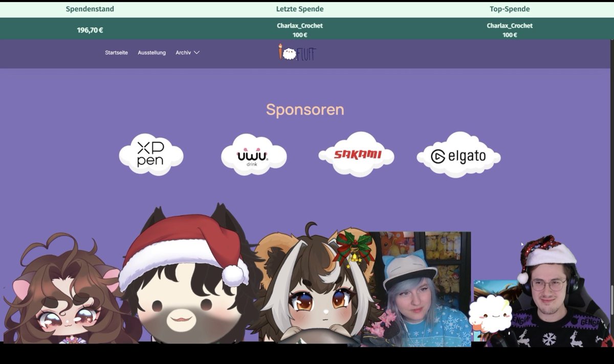Go to Startseite in the navigation

pos(117,53)
